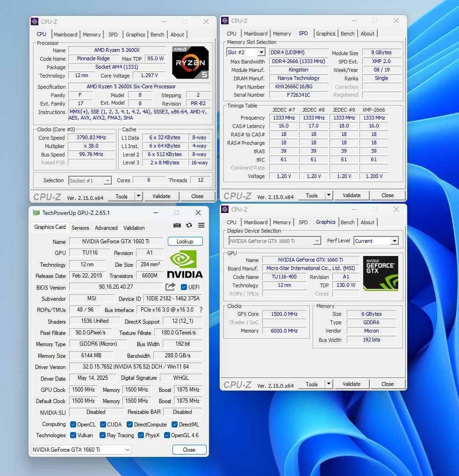This screenshot has width=459, height=476.
Task: Open the Perf Level Current dropdown
Action: click(x=394, y=241)
